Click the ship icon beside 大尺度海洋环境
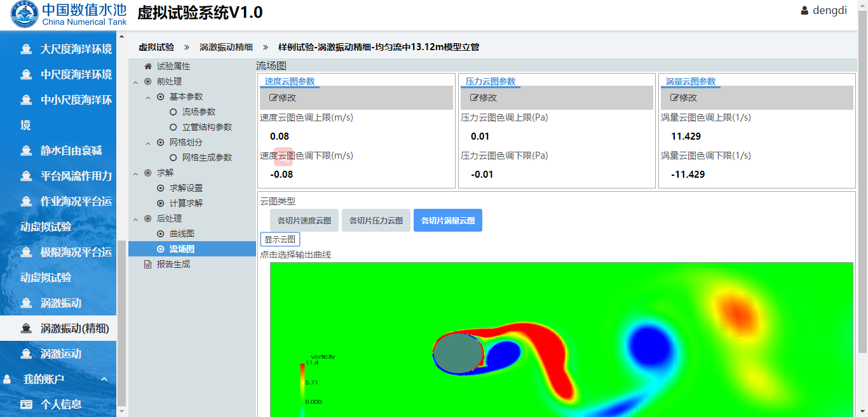Screen dimensions: 868x417 (x=26, y=49)
